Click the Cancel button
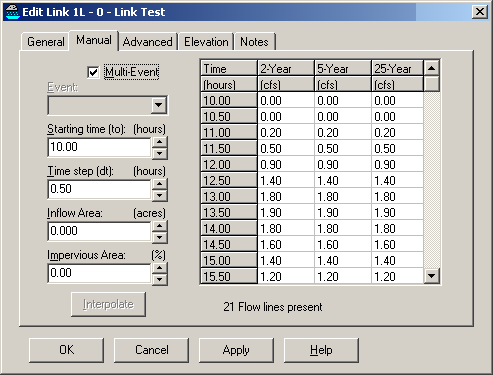 click(152, 350)
